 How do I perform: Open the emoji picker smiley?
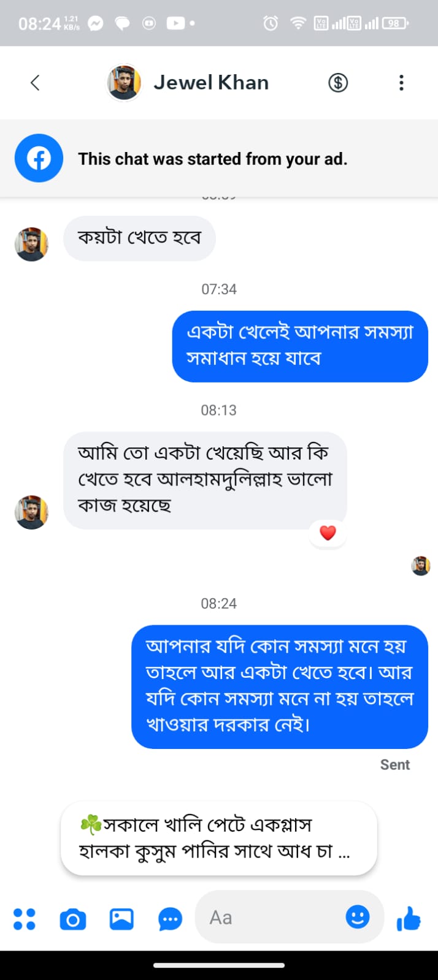pos(358,917)
